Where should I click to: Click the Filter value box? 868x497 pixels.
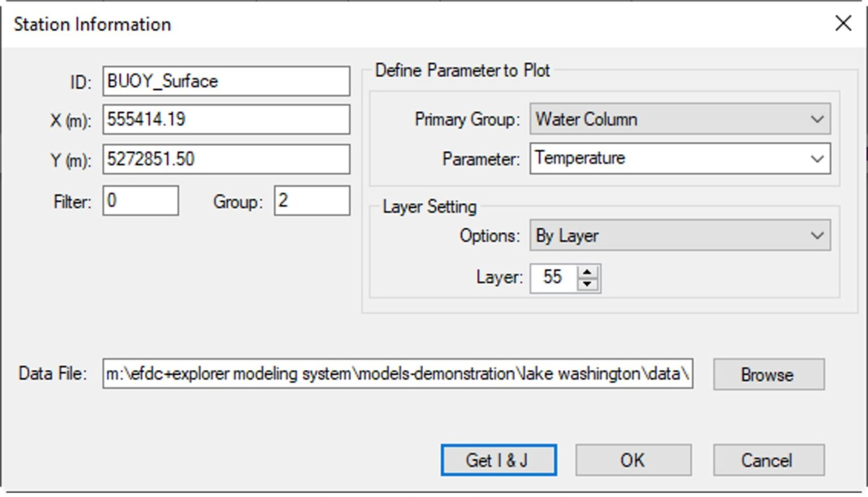[140, 201]
